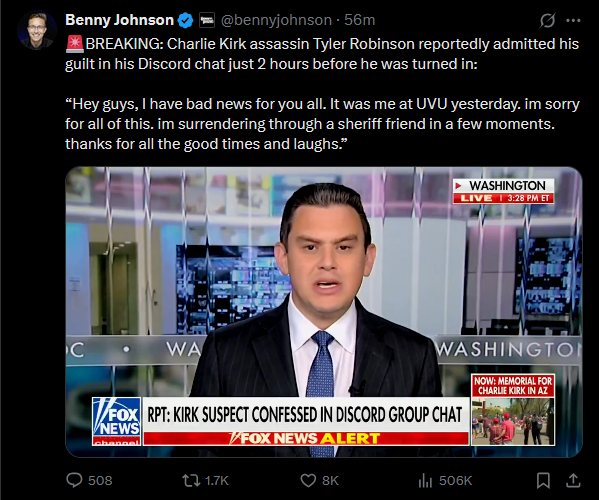This screenshot has width=599, height=500.
Task: Repost this tweet with retweet icon
Action: point(191,481)
